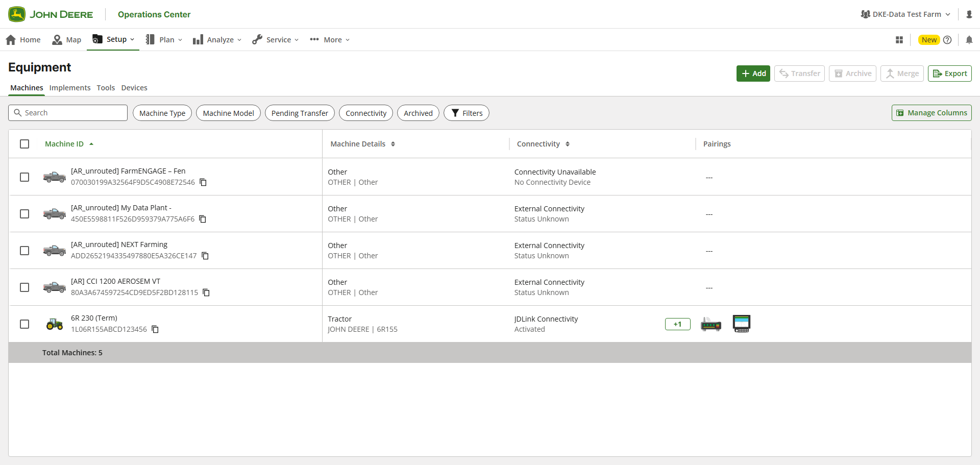The height and width of the screenshot is (465, 980).
Task: Toggle the Archived filter
Action: tap(418, 113)
